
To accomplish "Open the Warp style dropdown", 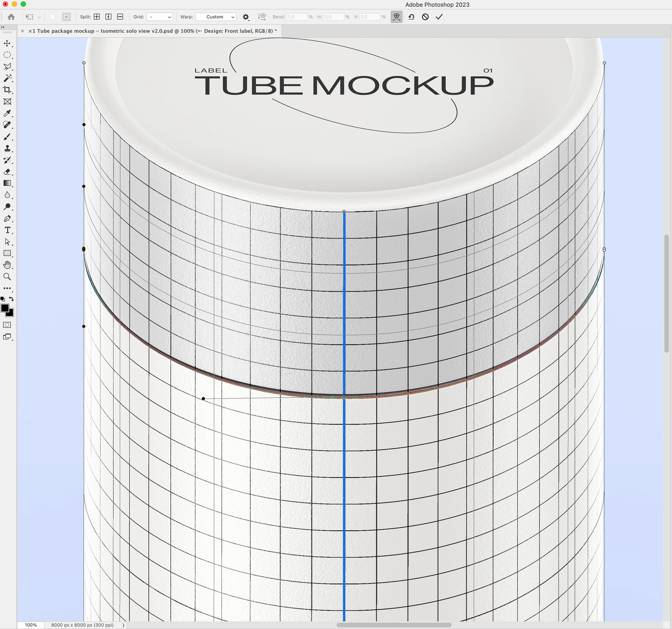I will coord(216,17).
